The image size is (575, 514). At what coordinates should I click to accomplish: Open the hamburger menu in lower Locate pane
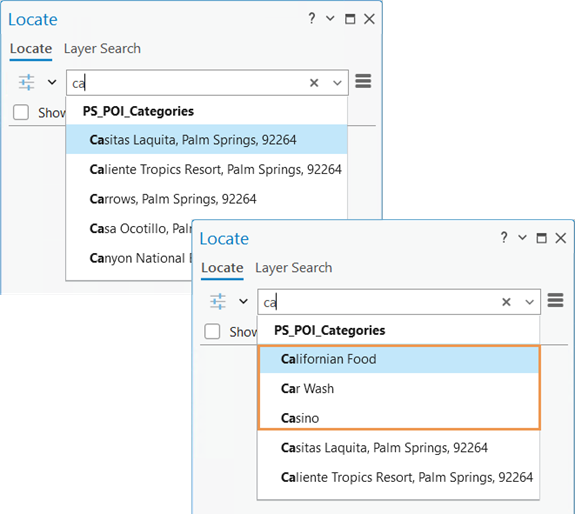point(555,300)
